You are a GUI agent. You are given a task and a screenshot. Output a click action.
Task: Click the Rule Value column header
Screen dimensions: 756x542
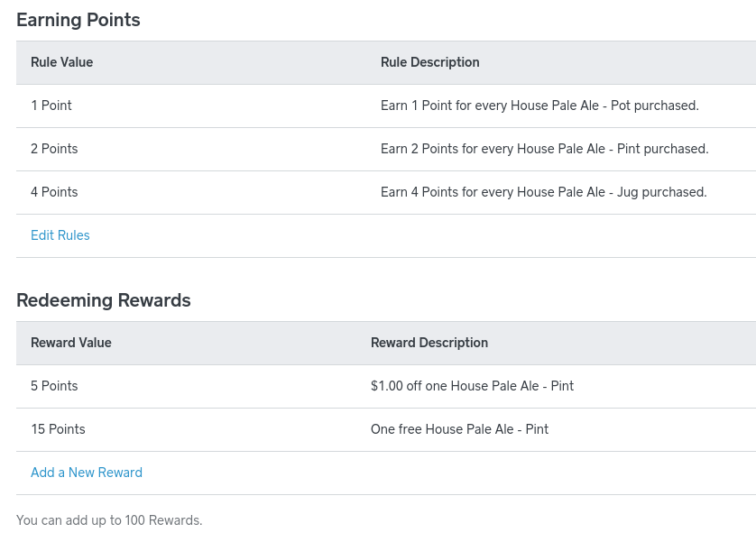click(x=62, y=62)
